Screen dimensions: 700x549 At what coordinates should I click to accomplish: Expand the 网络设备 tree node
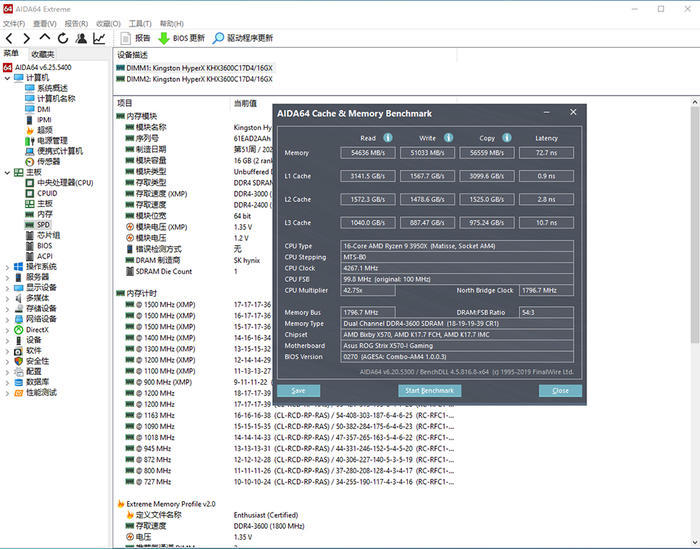(7, 320)
